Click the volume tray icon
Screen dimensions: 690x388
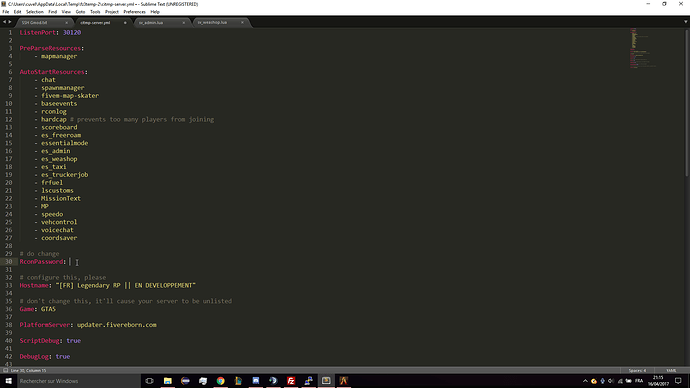611,381
